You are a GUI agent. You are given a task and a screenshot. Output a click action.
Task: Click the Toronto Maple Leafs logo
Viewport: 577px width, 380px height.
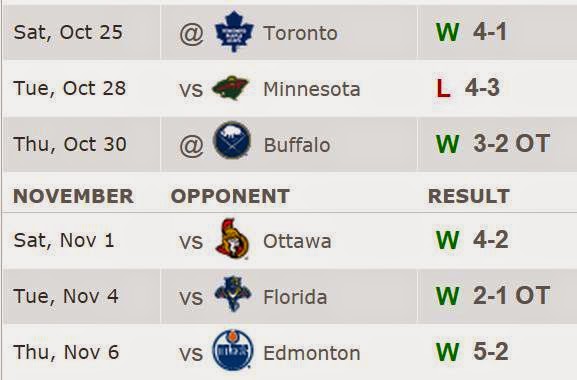click(x=234, y=32)
